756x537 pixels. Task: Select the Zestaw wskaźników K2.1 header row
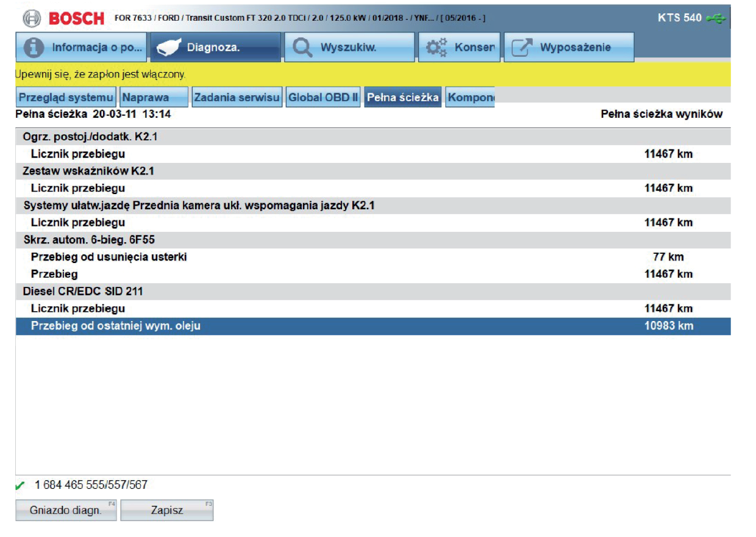tap(373, 171)
